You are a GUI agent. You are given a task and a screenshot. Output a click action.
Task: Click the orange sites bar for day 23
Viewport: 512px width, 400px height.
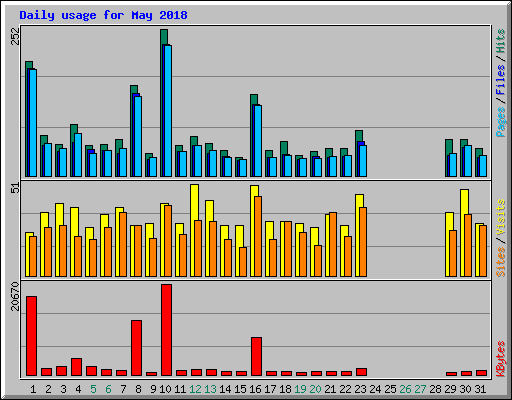coord(363,242)
